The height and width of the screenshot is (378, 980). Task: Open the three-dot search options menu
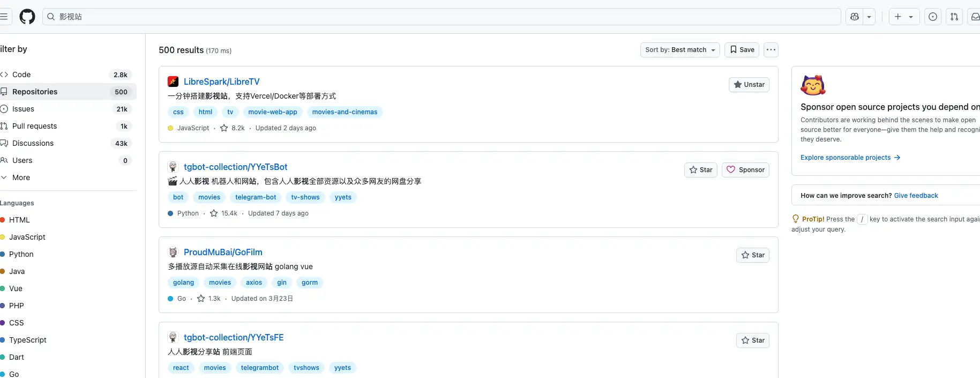(x=770, y=50)
